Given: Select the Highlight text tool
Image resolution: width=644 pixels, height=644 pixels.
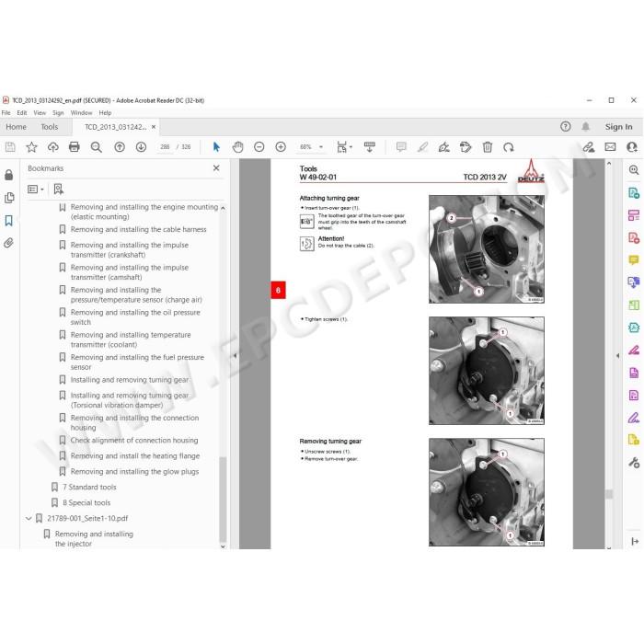Looking at the screenshot, I should (x=422, y=147).
